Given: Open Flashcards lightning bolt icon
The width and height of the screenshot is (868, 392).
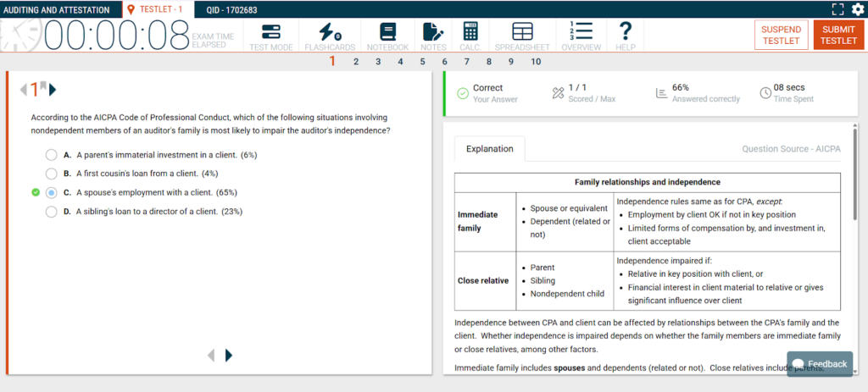Looking at the screenshot, I should coord(330,32).
